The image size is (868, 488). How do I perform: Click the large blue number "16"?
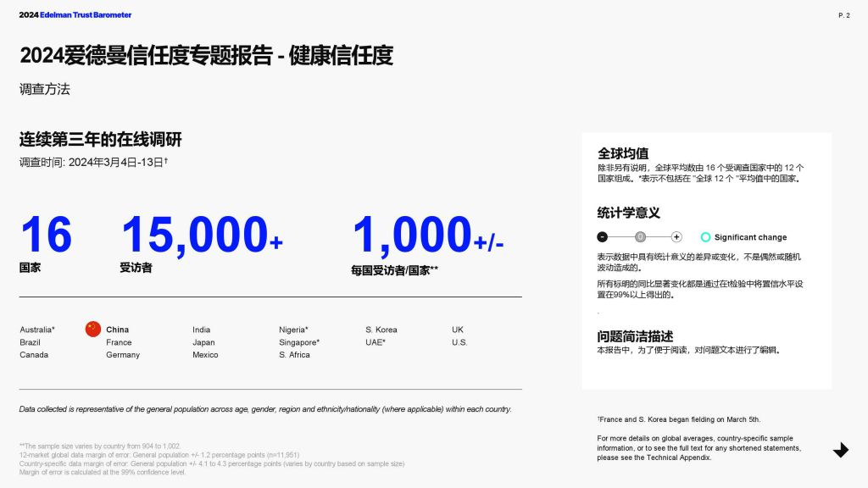point(47,234)
